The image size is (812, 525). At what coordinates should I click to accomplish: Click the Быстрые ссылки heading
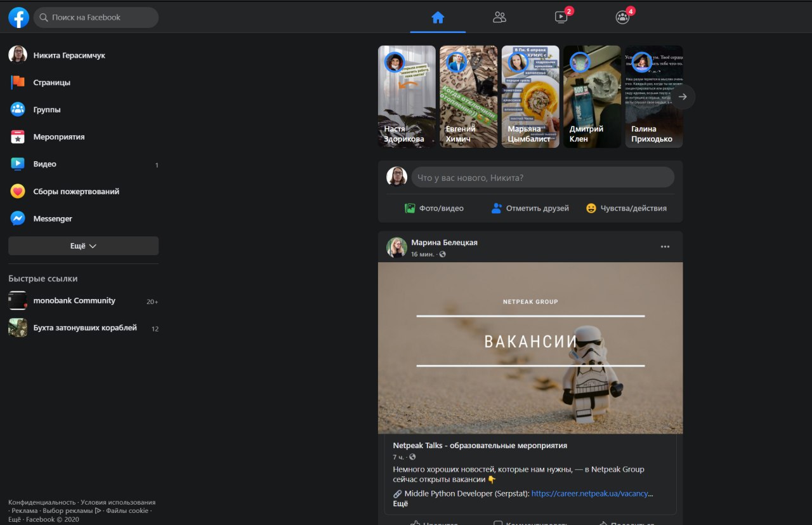(43, 279)
